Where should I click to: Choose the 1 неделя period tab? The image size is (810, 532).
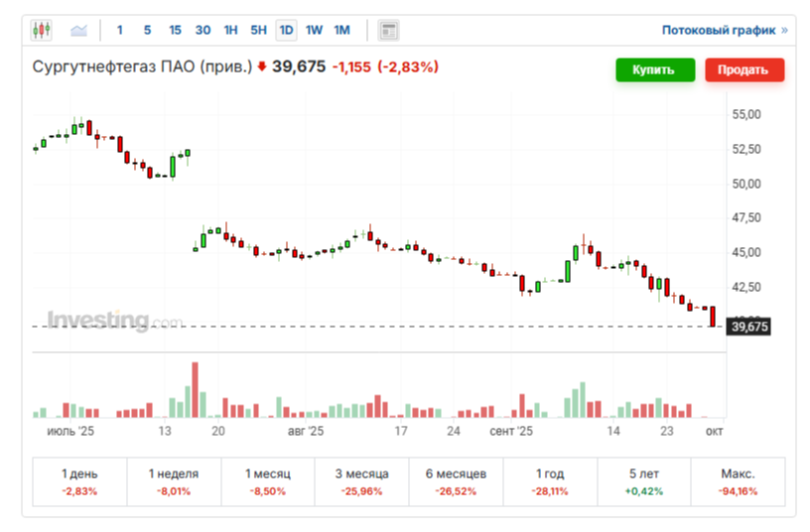[x=174, y=481]
